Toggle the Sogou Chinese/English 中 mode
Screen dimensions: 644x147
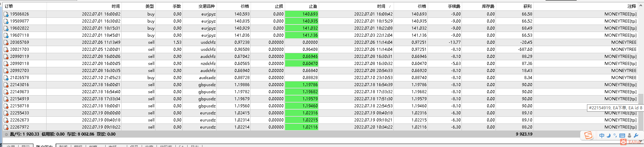(602, 136)
